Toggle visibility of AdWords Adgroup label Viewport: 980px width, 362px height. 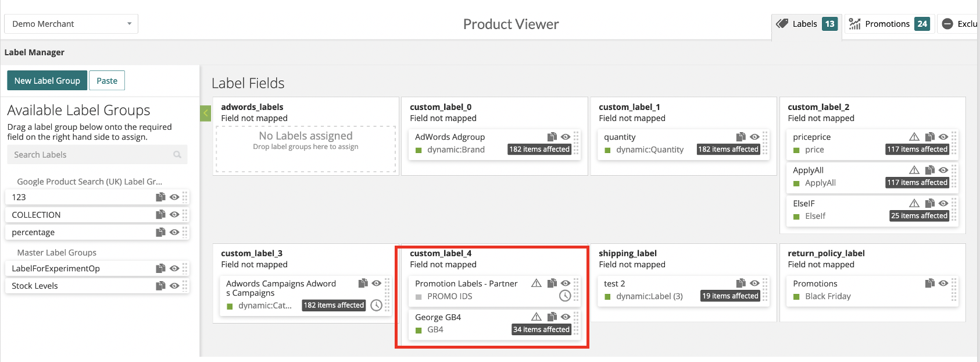pyautogui.click(x=566, y=137)
